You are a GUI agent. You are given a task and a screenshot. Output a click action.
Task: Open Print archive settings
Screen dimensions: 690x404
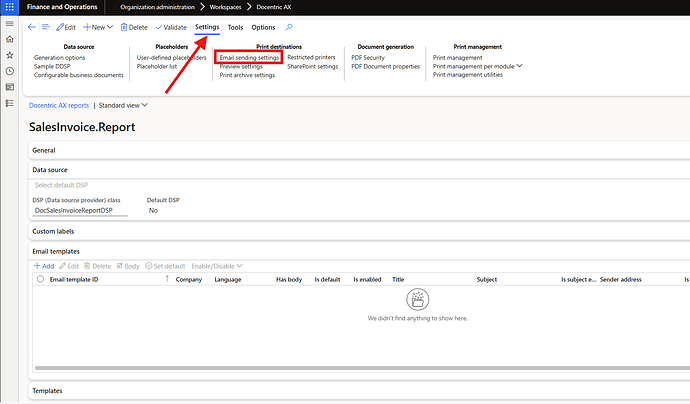247,75
